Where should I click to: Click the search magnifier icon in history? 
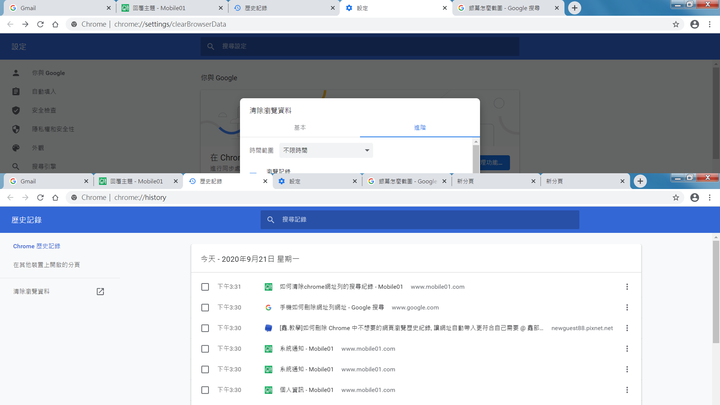click(x=270, y=219)
